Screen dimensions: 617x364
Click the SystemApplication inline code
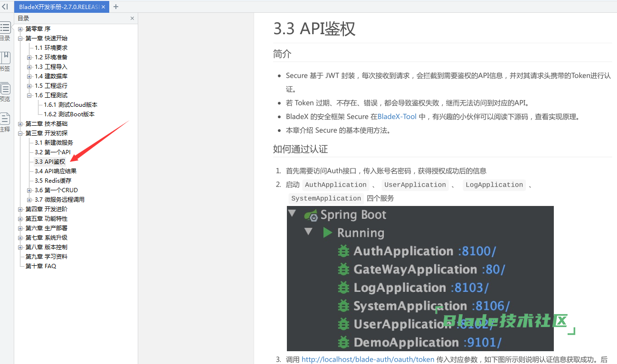pyautogui.click(x=326, y=198)
